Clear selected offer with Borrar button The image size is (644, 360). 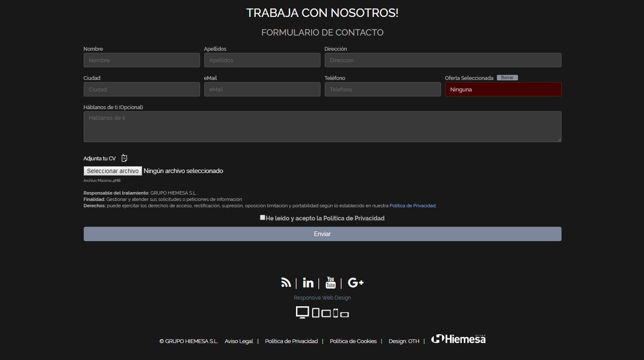tap(507, 78)
